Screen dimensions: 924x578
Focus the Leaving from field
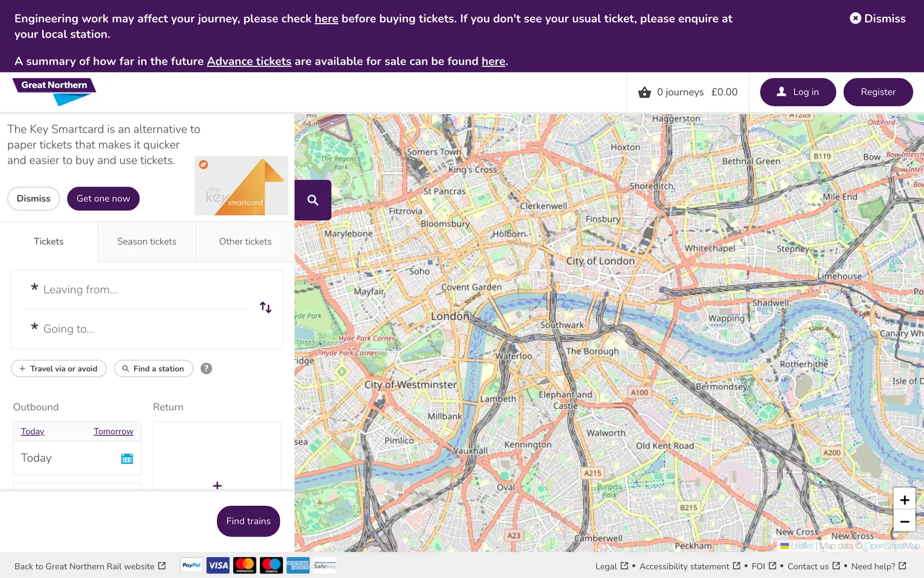click(136, 290)
